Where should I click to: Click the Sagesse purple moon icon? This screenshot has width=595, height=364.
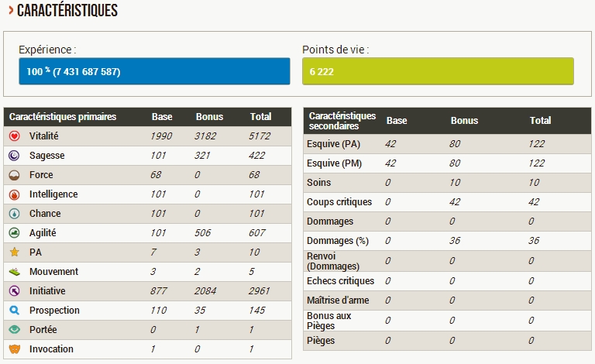[15, 156]
